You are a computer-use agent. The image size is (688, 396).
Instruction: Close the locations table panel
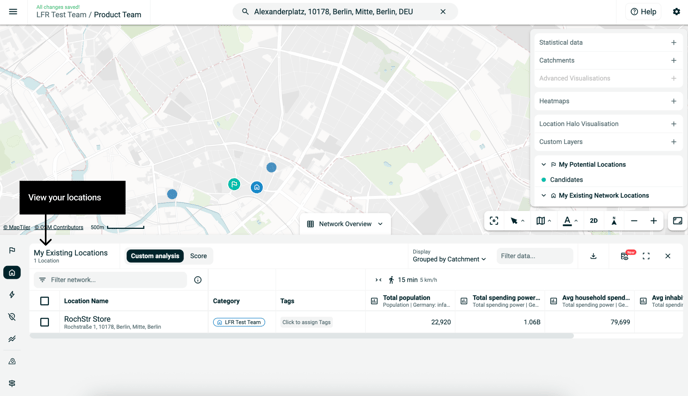(x=667, y=256)
